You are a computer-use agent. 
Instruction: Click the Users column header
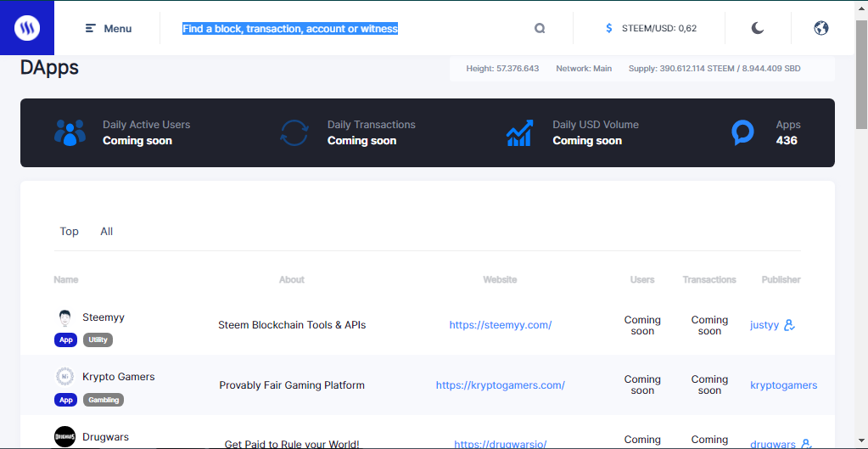click(642, 279)
